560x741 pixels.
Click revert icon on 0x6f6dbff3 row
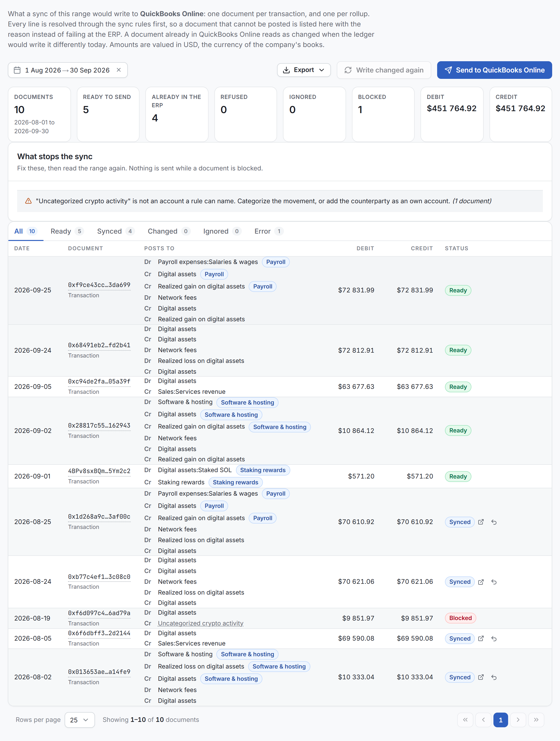(x=494, y=638)
